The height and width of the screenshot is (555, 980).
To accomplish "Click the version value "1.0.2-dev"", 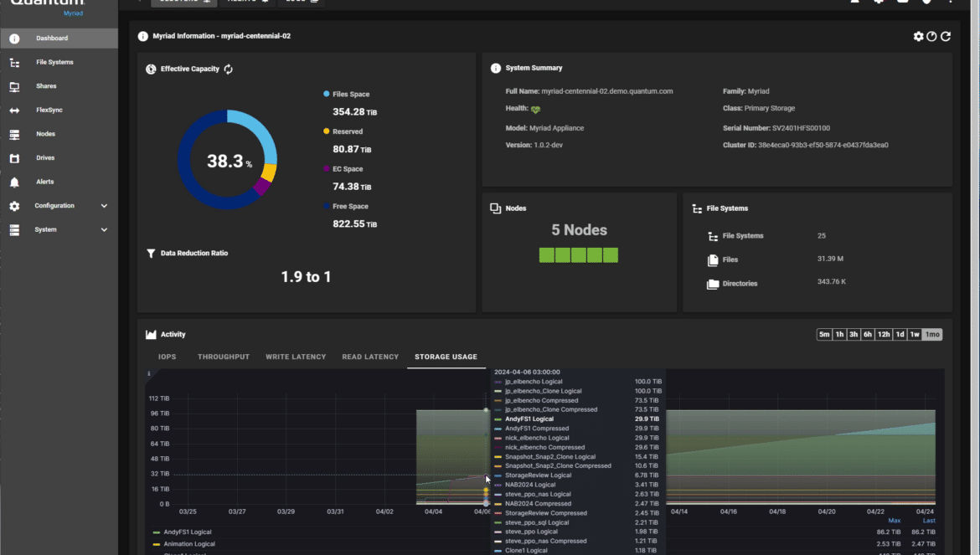I will (548, 145).
